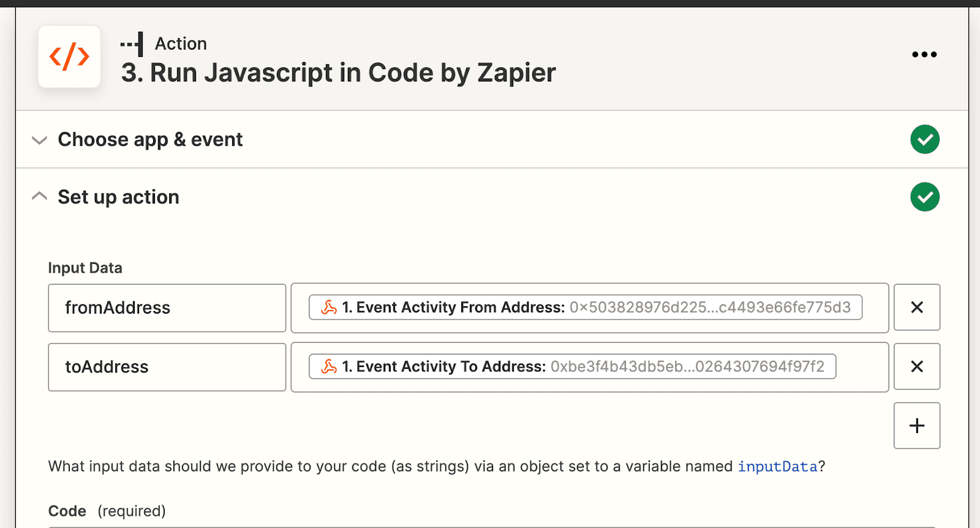Remove the toAddress mapped value

tap(916, 366)
